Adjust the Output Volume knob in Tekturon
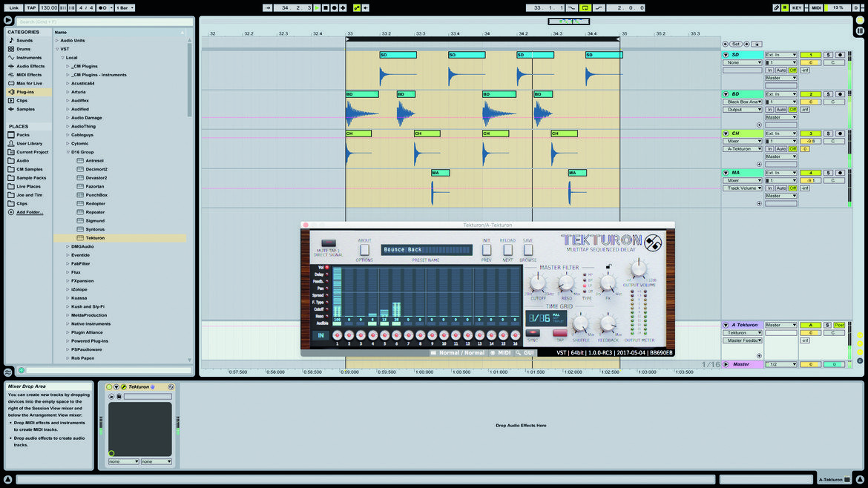This screenshot has height=488, width=868. (x=638, y=269)
